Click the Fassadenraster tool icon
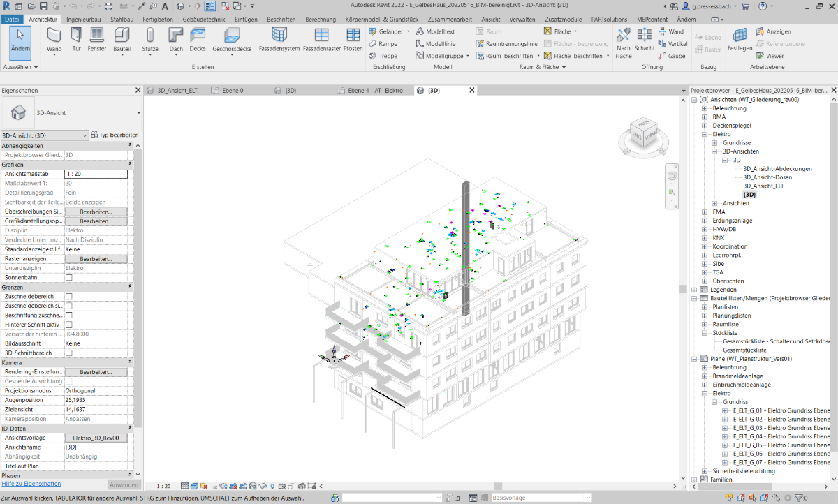This screenshot has height=504, width=838. point(321,40)
